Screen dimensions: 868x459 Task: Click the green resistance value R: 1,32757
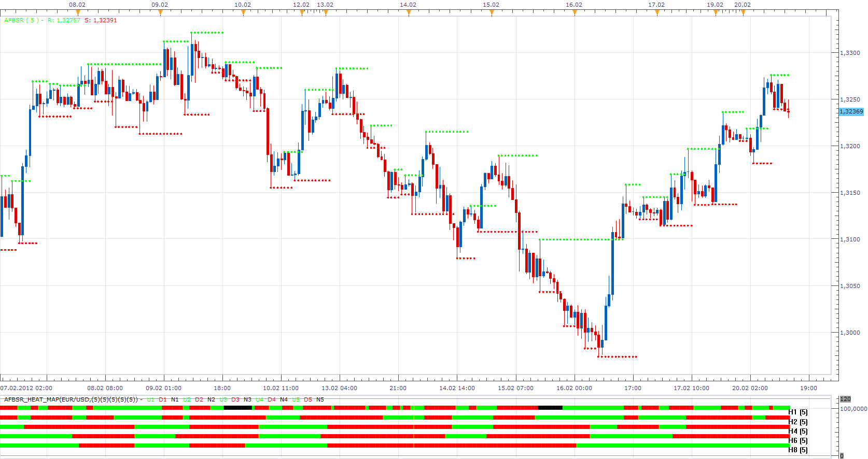point(64,20)
